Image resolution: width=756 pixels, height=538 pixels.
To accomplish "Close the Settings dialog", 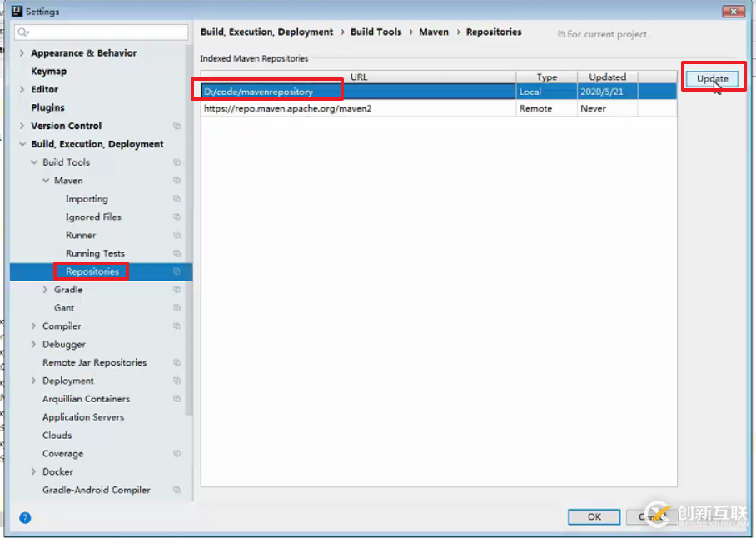I will 734,11.
